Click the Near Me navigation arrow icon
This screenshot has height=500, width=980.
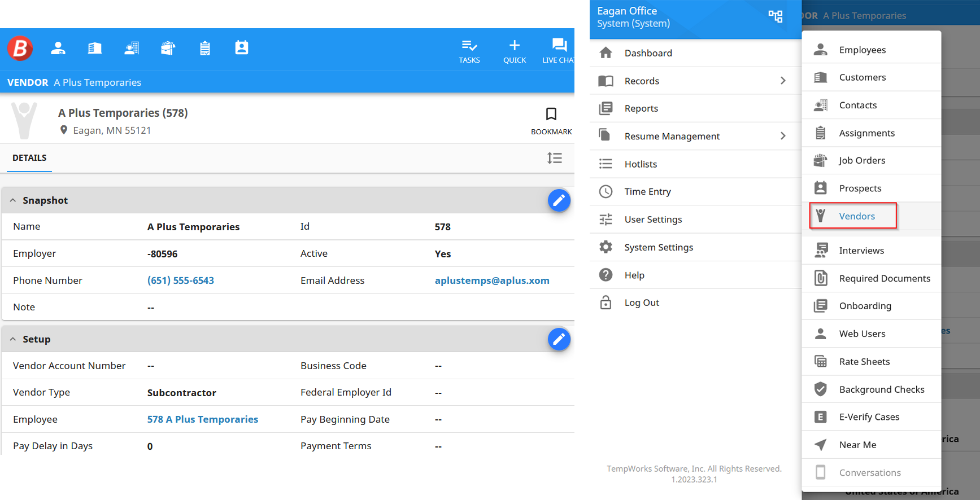coord(821,445)
